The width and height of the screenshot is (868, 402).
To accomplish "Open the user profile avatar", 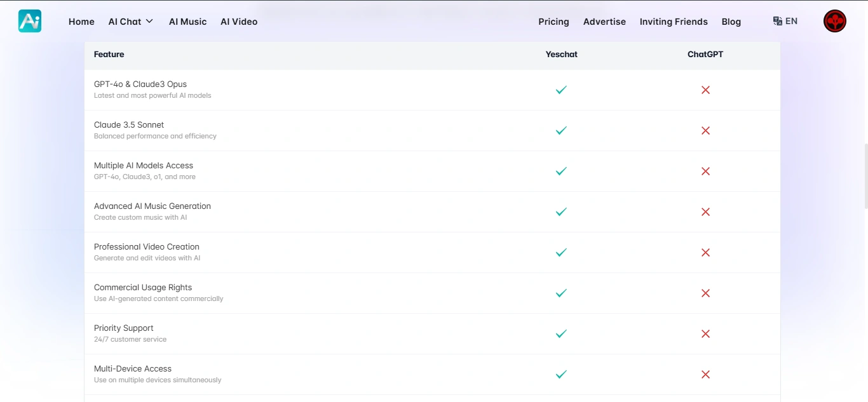I will (x=835, y=21).
